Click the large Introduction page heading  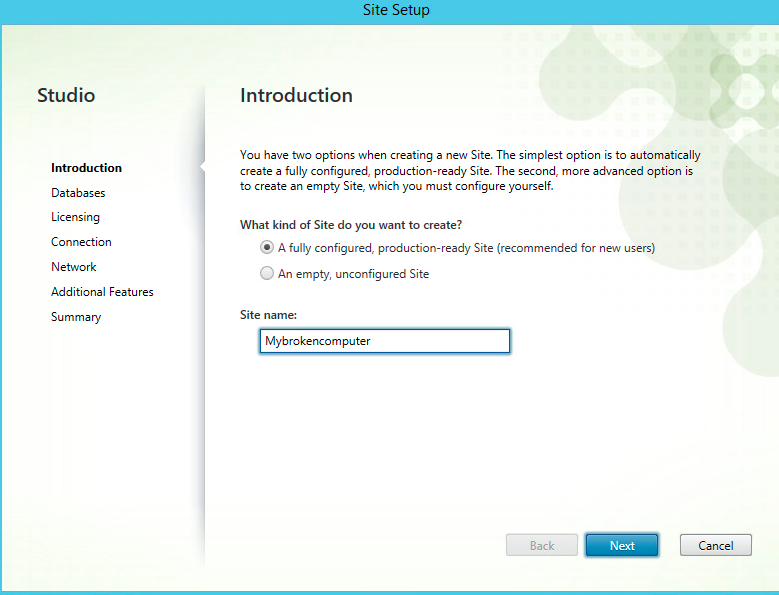point(296,96)
